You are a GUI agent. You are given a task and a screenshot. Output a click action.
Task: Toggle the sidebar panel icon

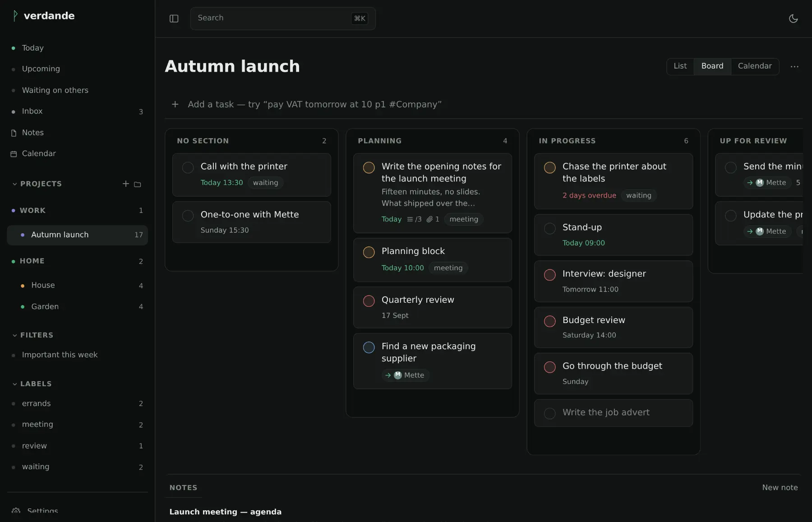(x=174, y=18)
